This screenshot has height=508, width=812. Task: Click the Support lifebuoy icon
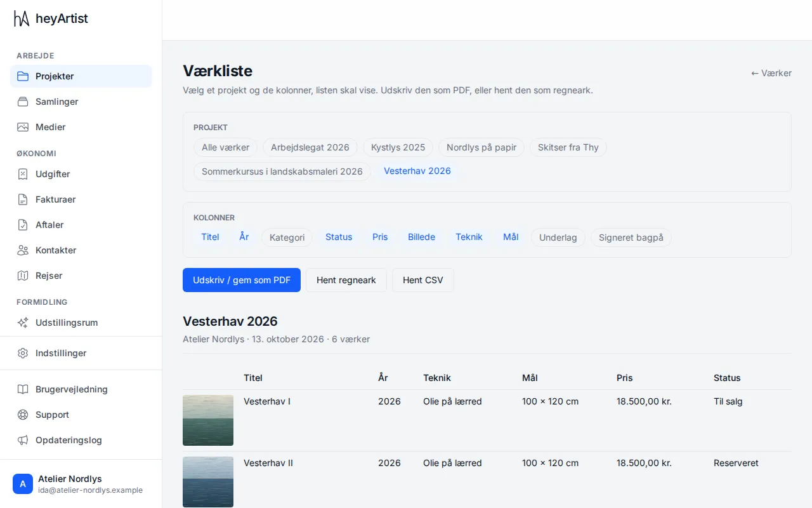pos(23,415)
